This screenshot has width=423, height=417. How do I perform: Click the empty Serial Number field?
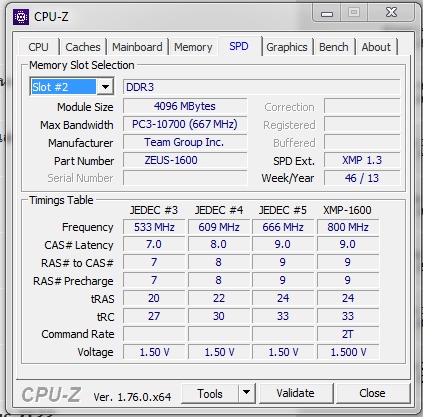[185, 178]
